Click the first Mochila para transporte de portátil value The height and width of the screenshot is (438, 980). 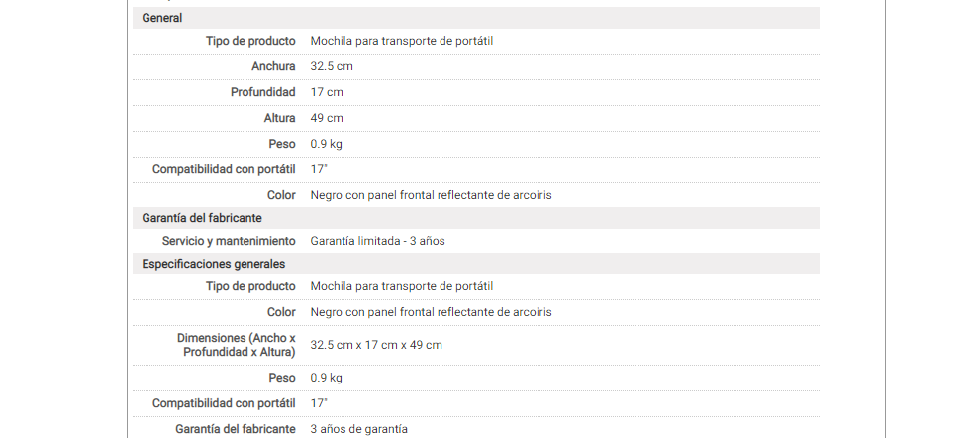point(402,41)
